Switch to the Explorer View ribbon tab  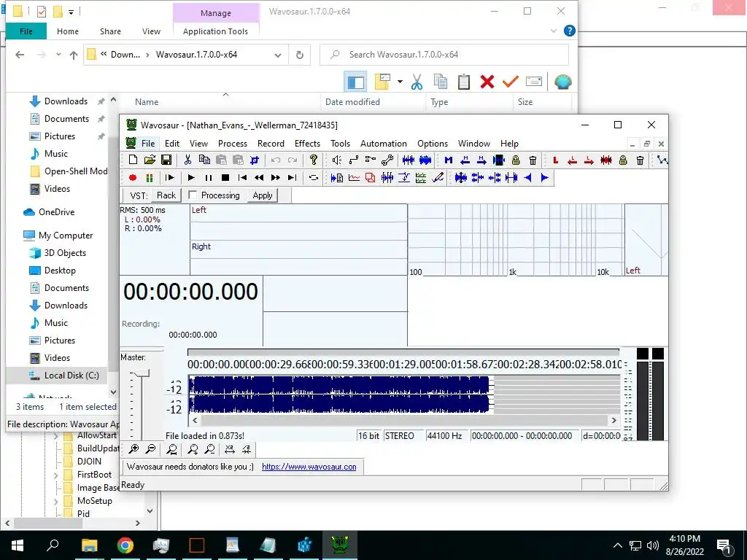click(x=151, y=31)
